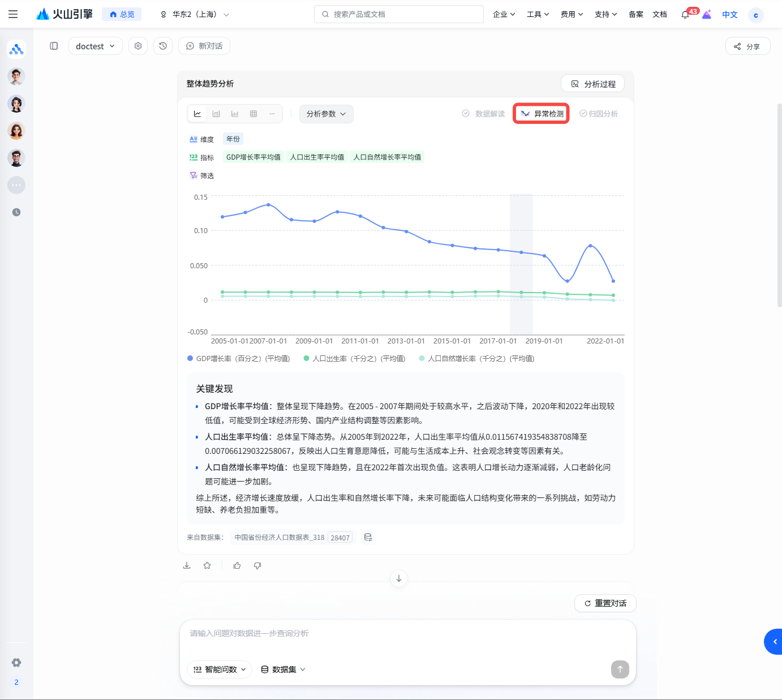Go to the 总览 overview tab
The image size is (782, 700).
122,14
